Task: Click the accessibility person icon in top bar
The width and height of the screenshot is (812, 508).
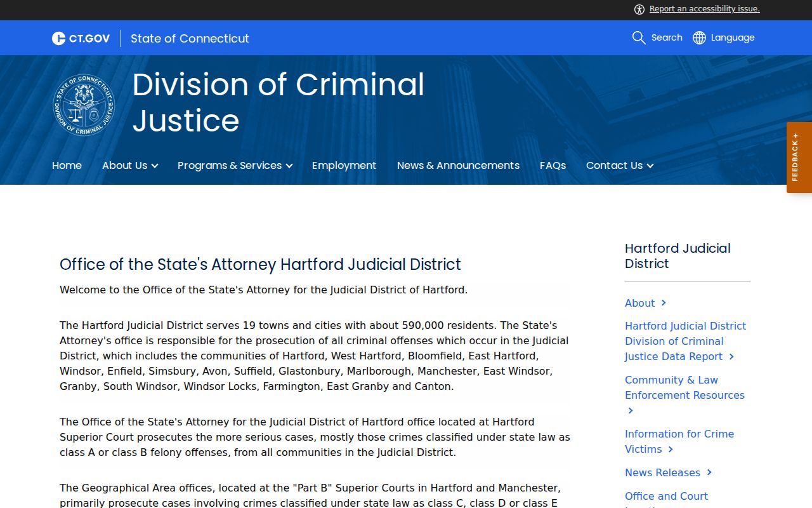Action: pos(639,9)
